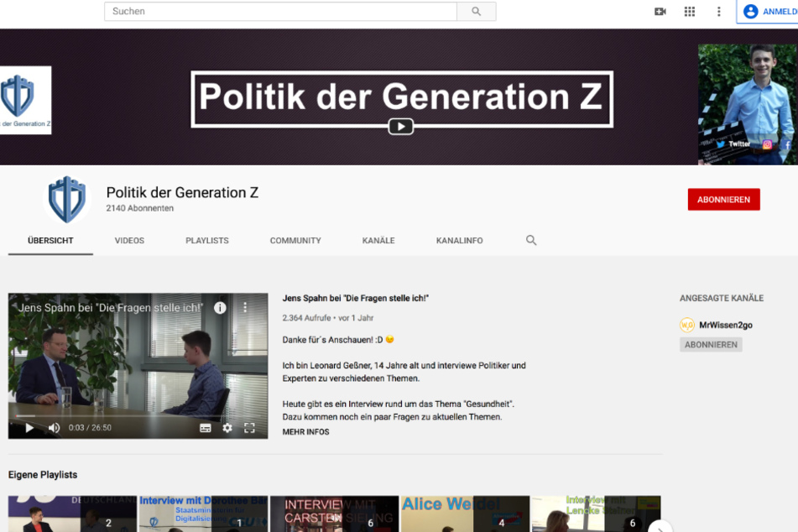This screenshot has width=798, height=532.
Task: Click the portrait photo in the banner
Action: coord(748,104)
